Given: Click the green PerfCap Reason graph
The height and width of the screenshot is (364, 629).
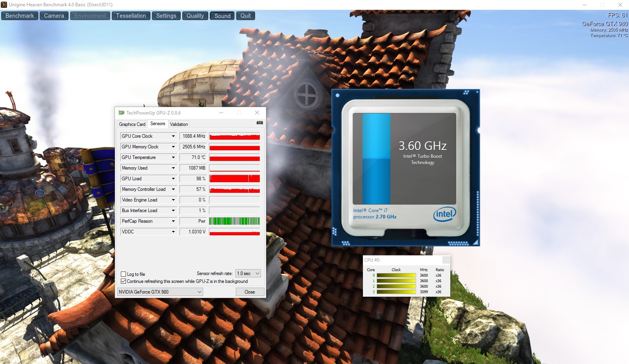Looking at the screenshot, I should point(235,221).
